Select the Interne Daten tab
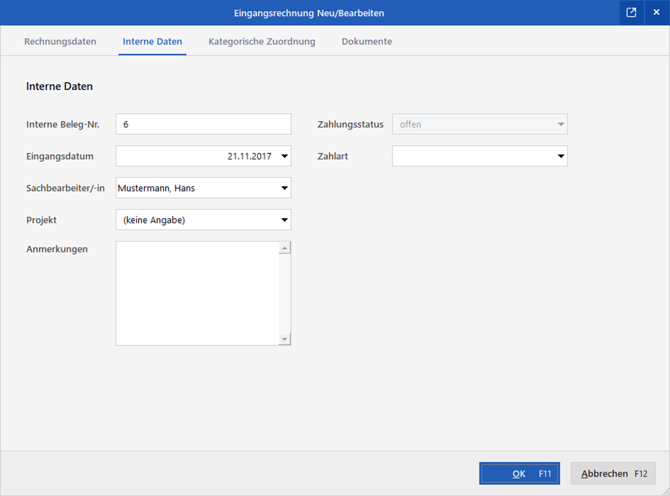Image resolution: width=670 pixels, height=496 pixels. click(152, 42)
